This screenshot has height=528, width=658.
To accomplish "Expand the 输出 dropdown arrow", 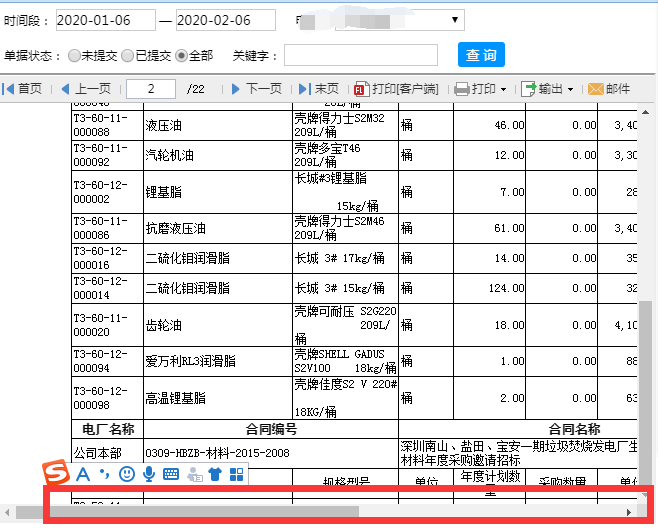I will click(x=570, y=89).
